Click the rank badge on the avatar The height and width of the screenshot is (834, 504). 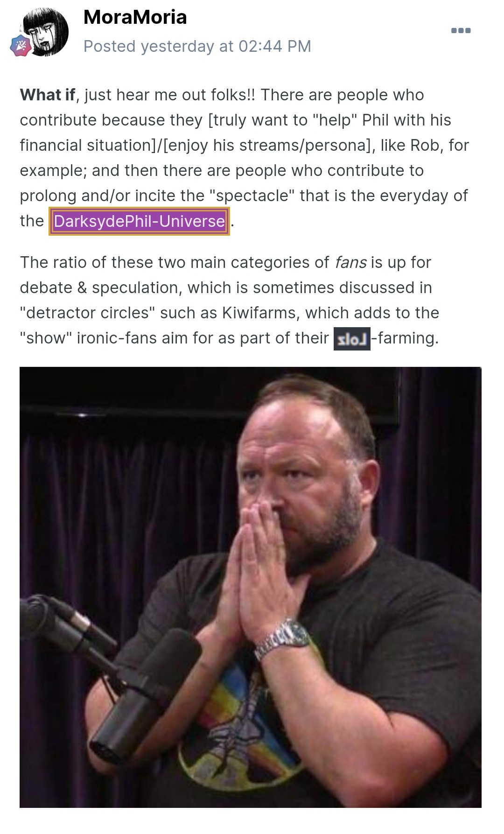pos(21,46)
